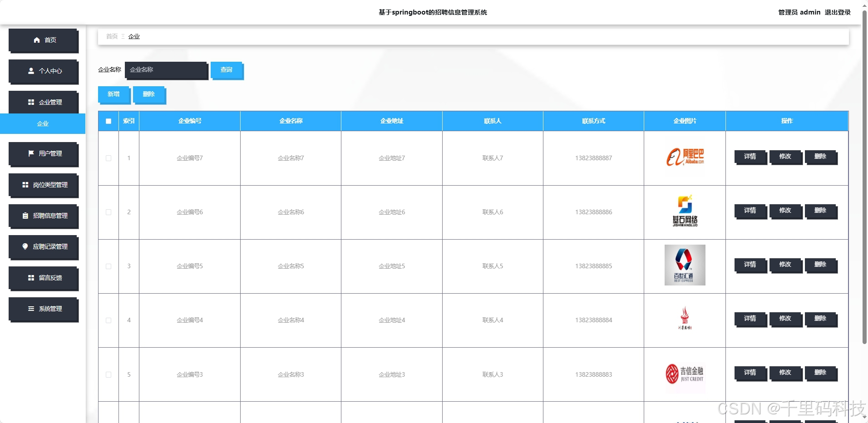Click 删除 for 企业名称3 row
The height and width of the screenshot is (423, 868).
[x=821, y=373]
